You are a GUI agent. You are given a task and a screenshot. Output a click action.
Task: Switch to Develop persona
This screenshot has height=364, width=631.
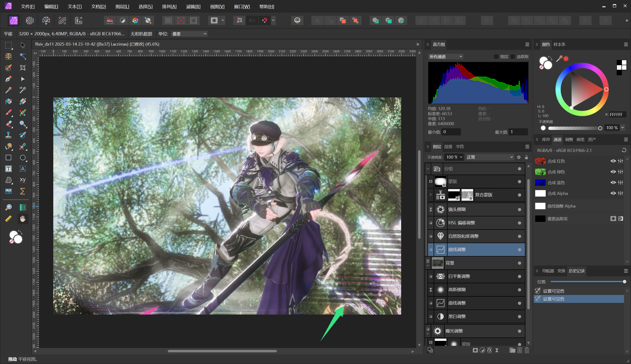click(46, 21)
